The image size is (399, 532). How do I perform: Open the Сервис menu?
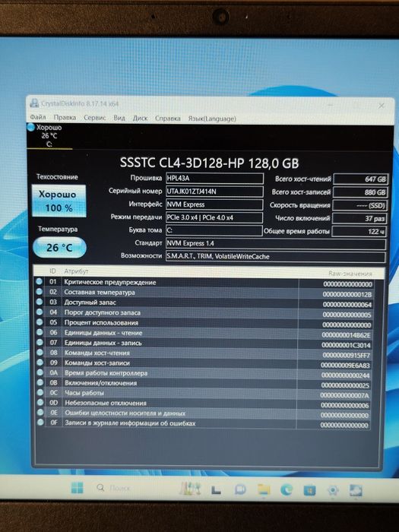(95, 118)
